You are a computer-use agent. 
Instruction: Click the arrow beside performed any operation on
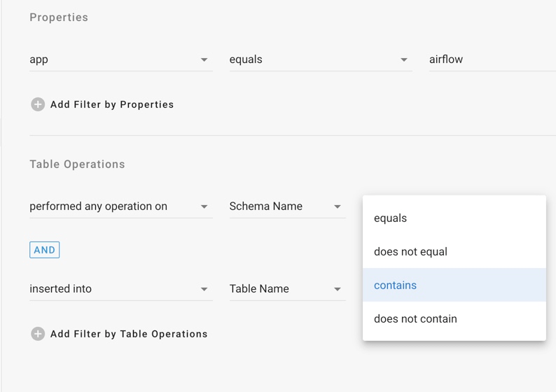click(204, 207)
